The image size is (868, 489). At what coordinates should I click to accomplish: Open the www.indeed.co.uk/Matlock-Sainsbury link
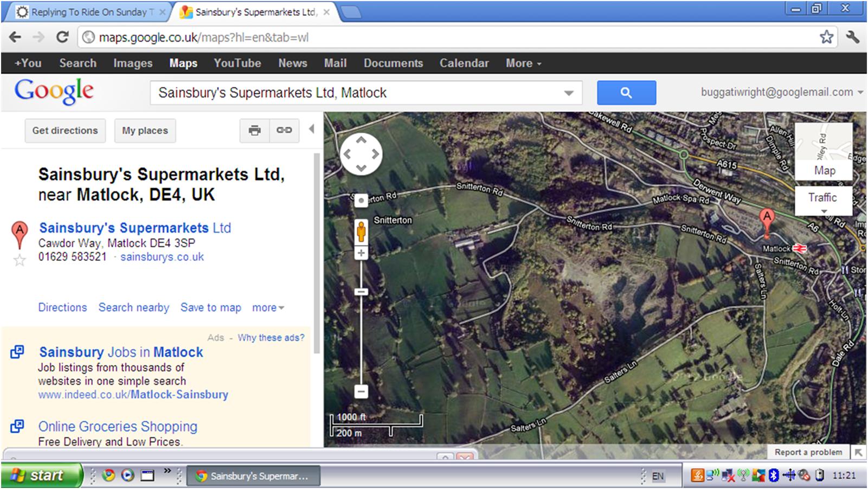click(133, 395)
